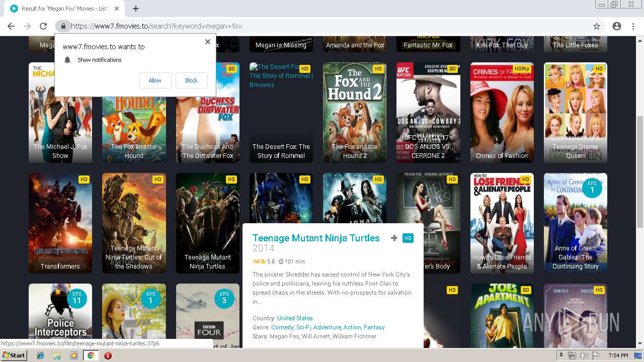Viewport: 644px width, 362px height.
Task: Open The Desert Fox: Story of Rommel
Action: 281,113
